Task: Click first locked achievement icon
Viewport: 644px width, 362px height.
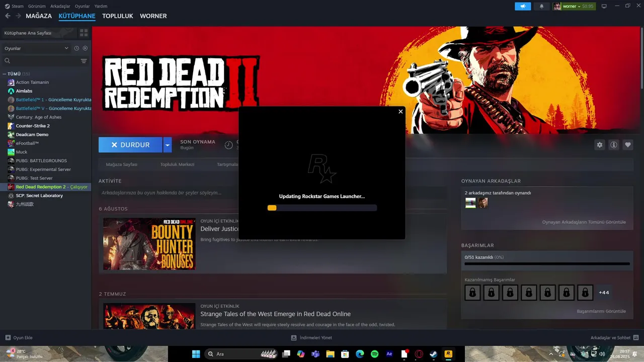Action: 472,292
